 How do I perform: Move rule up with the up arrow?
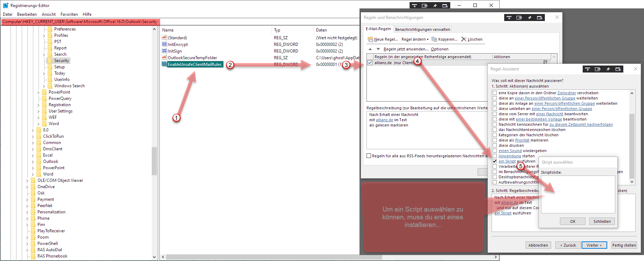coord(370,49)
